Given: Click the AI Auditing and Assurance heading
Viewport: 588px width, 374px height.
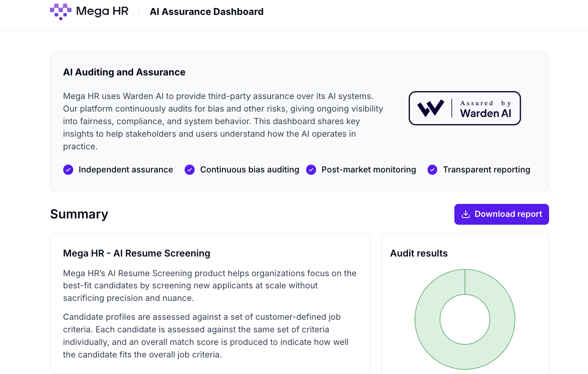Looking at the screenshot, I should coord(124,72).
